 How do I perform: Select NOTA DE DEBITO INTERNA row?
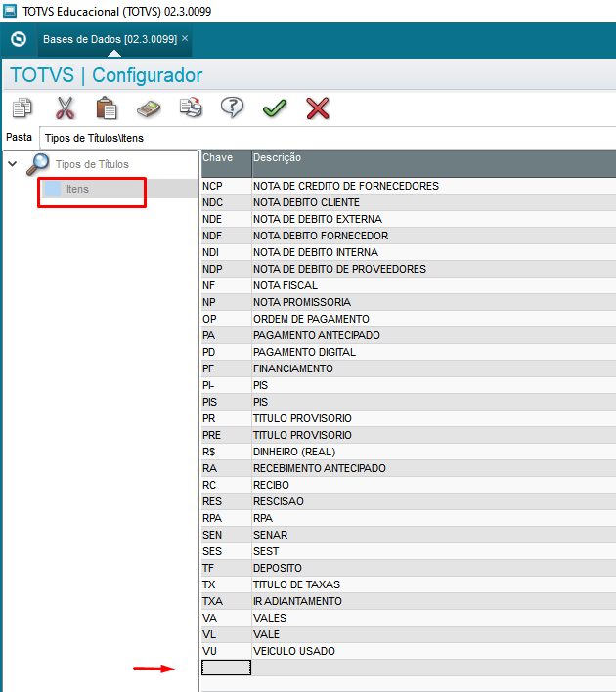[x=409, y=252]
